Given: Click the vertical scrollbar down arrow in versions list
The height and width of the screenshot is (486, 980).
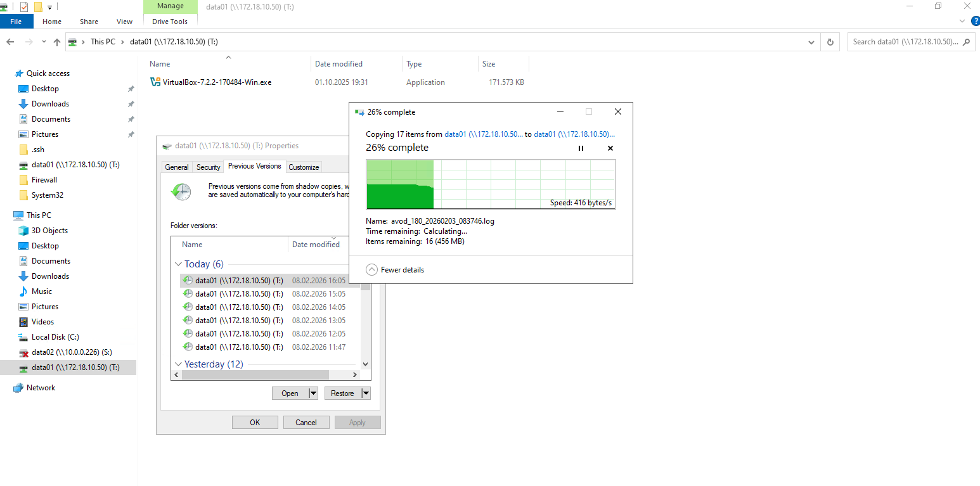Looking at the screenshot, I should [x=365, y=364].
